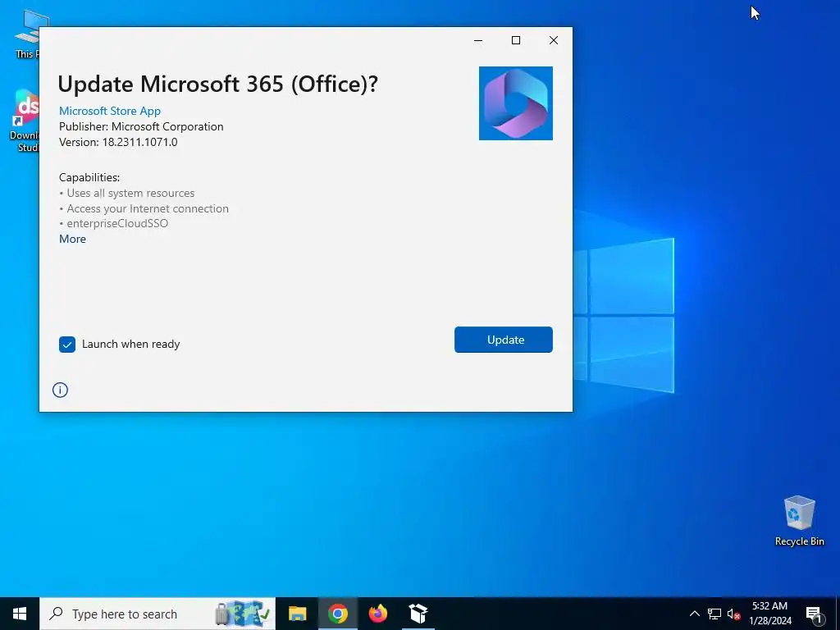This screenshot has width=840, height=630.
Task: Open the network status tray icon
Action: [x=714, y=614]
